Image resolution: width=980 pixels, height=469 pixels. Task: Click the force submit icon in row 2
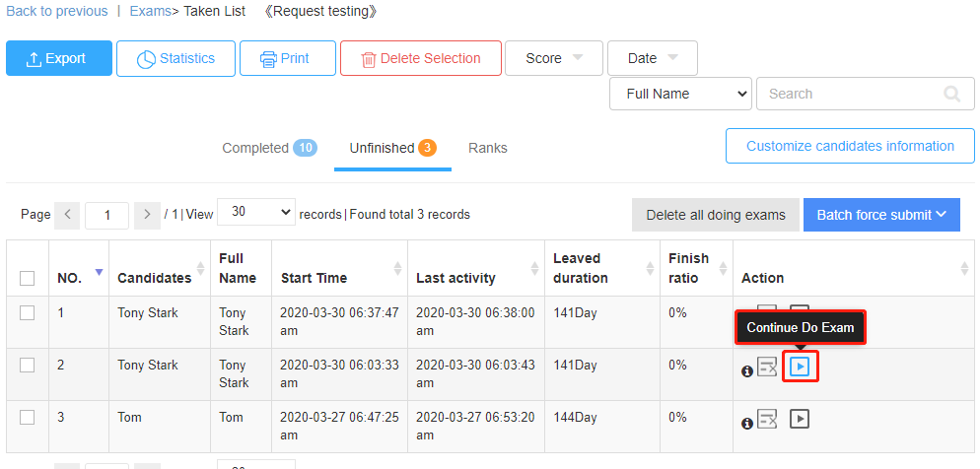tap(767, 368)
